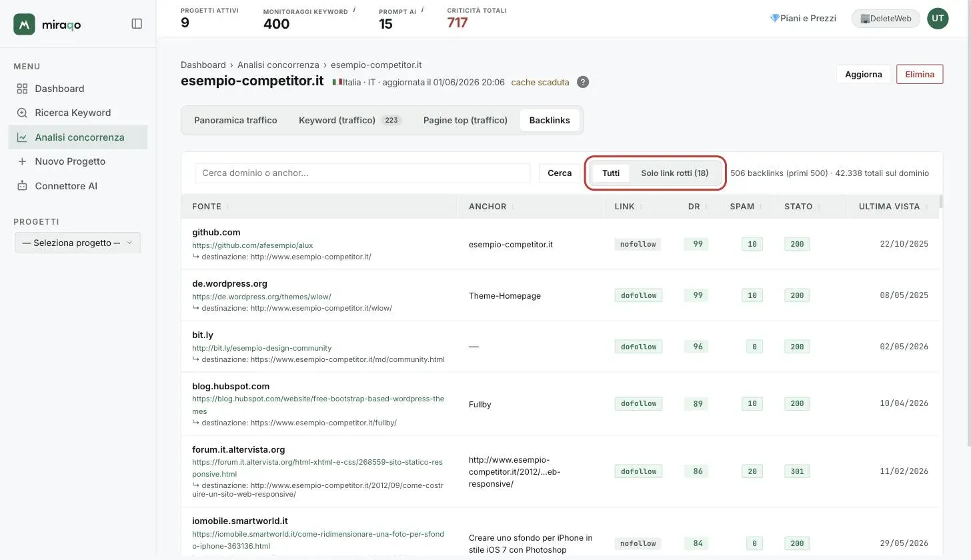Click the Analisi concorrenza chart icon

[22, 137]
